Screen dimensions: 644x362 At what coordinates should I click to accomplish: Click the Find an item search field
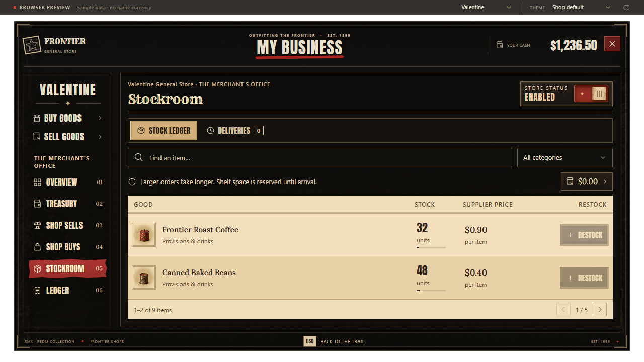pyautogui.click(x=319, y=158)
